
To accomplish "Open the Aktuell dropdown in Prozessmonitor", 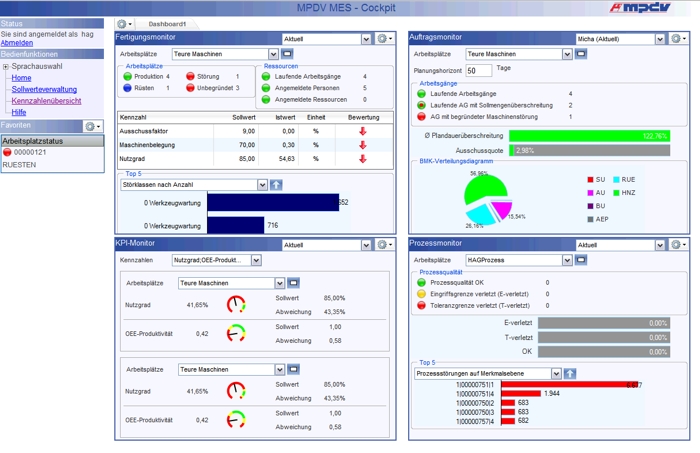I will click(660, 245).
